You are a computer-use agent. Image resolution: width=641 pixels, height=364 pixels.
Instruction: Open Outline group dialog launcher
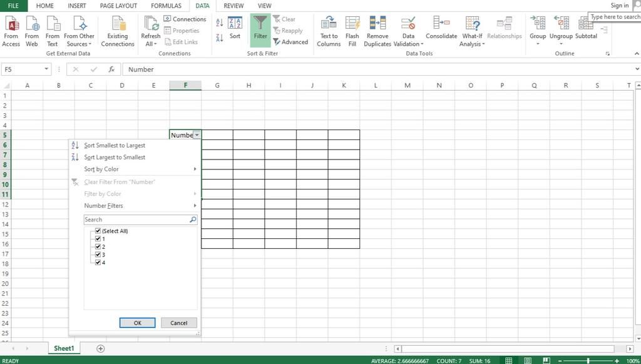(608, 54)
